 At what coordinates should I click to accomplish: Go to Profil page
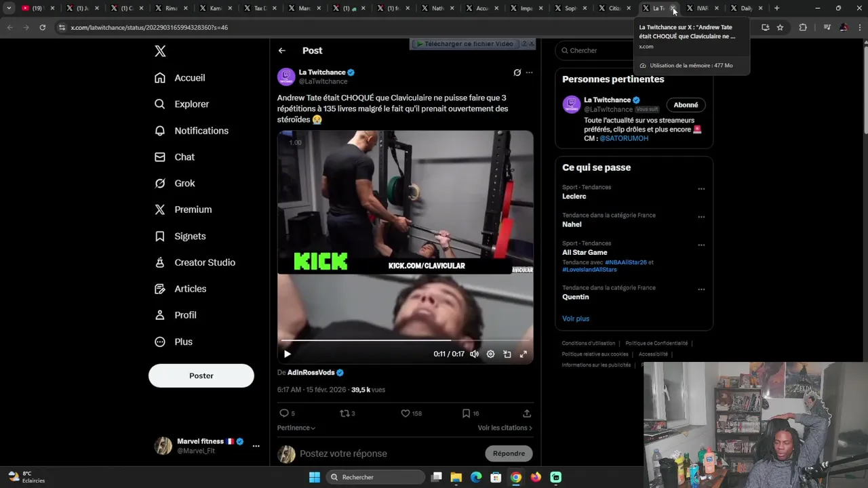click(175, 316)
